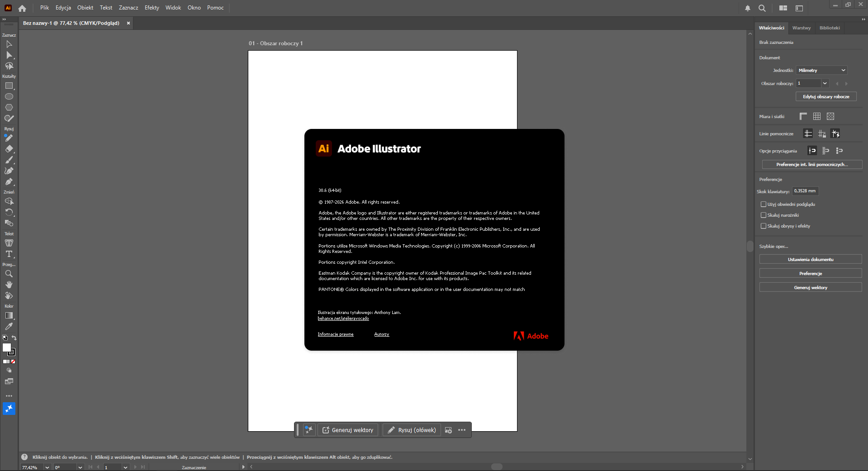This screenshot has width=868, height=471.
Task: Open 'Ustawienia dokumentu' button
Action: click(x=811, y=260)
